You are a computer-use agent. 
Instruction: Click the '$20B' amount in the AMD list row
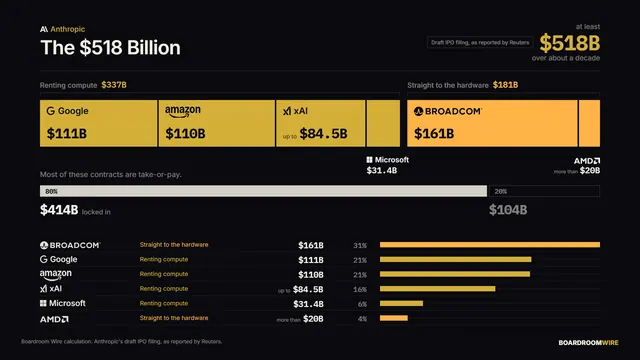coord(313,319)
